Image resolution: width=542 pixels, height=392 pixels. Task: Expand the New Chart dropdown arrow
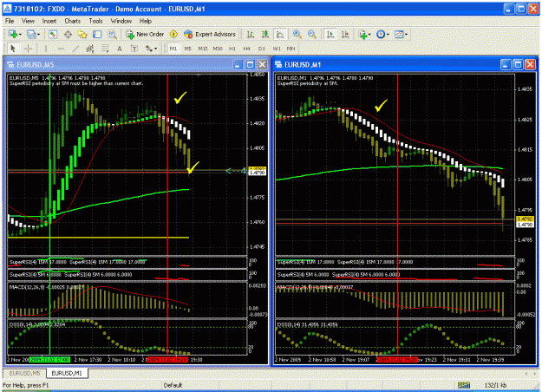pos(21,34)
